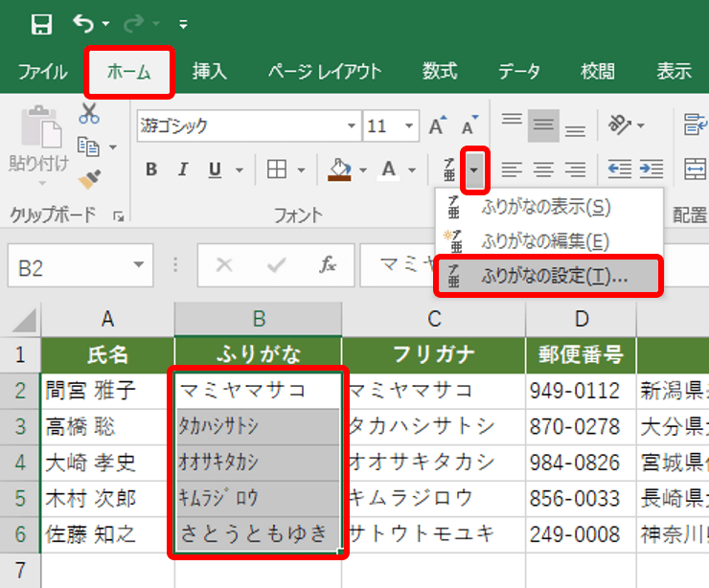The height and width of the screenshot is (588, 709).
Task: Expand the Fill Color dropdown arrow
Action: pyautogui.click(x=362, y=170)
